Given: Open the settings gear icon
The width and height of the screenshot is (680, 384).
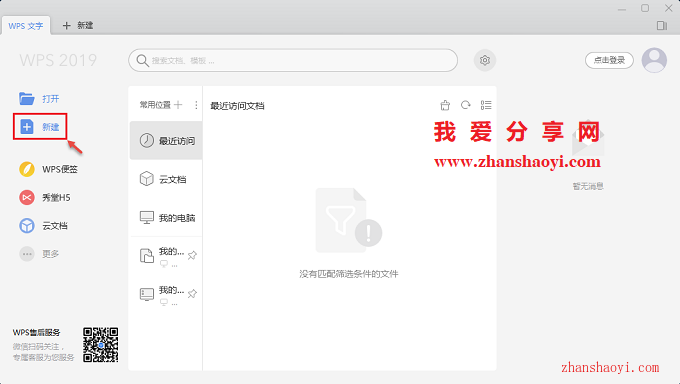Looking at the screenshot, I should click(484, 60).
